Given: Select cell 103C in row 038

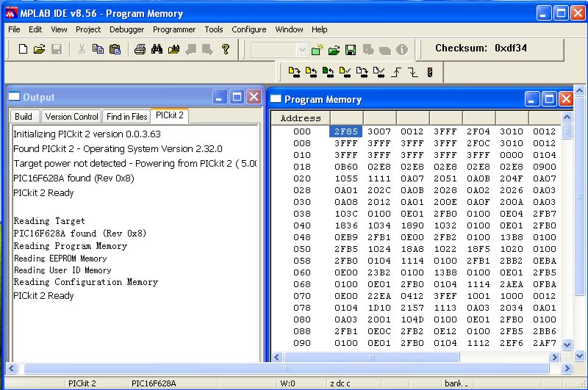Looking at the screenshot, I should click(345, 214).
